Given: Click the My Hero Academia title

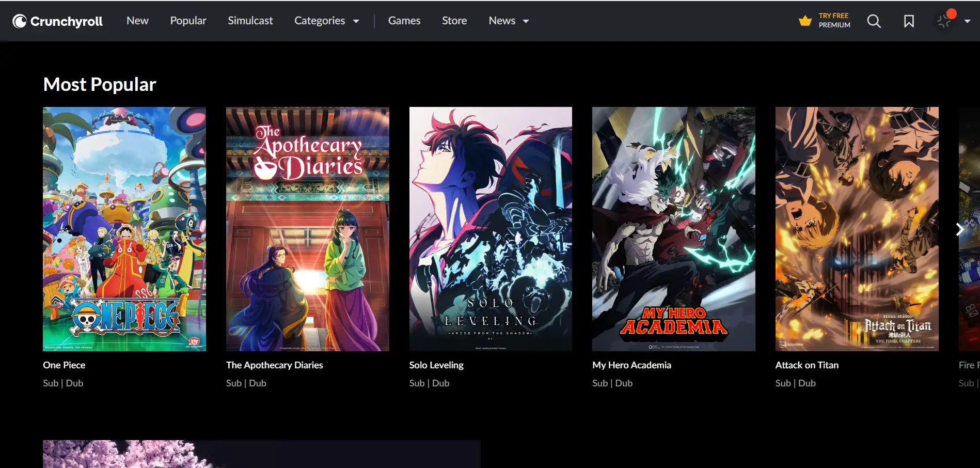Looking at the screenshot, I should (632, 365).
